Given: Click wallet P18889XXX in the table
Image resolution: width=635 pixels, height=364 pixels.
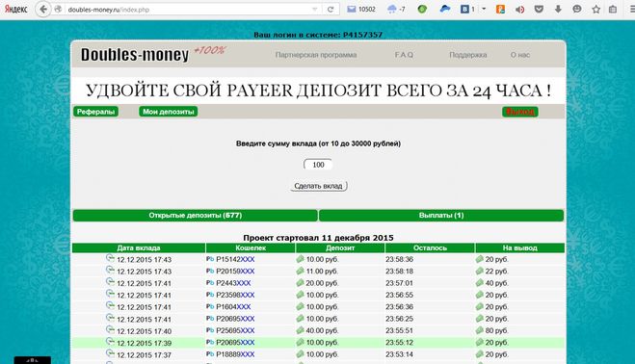Looking at the screenshot, I should pos(235,354).
